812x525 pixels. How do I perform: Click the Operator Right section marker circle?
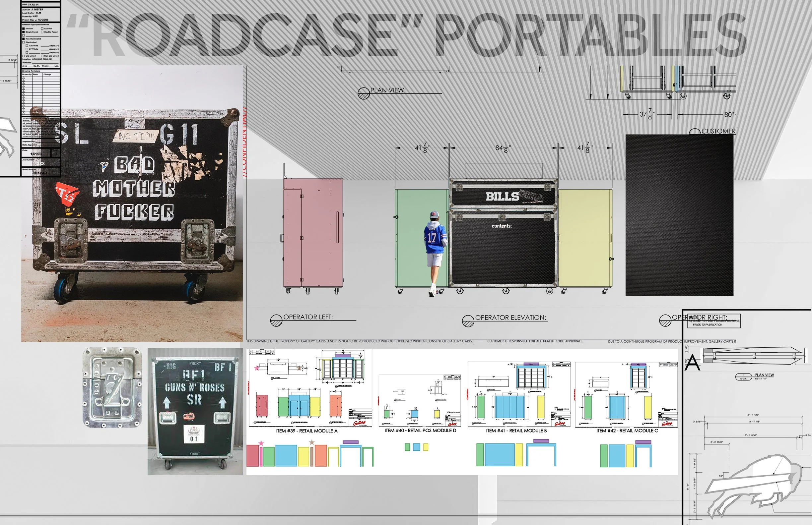click(665, 321)
